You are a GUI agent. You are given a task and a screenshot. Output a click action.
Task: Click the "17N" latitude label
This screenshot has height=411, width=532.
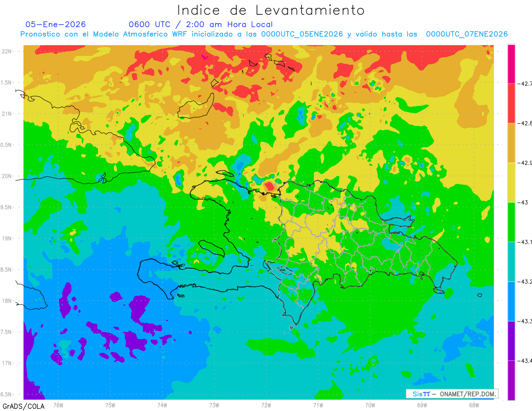(x=7, y=363)
